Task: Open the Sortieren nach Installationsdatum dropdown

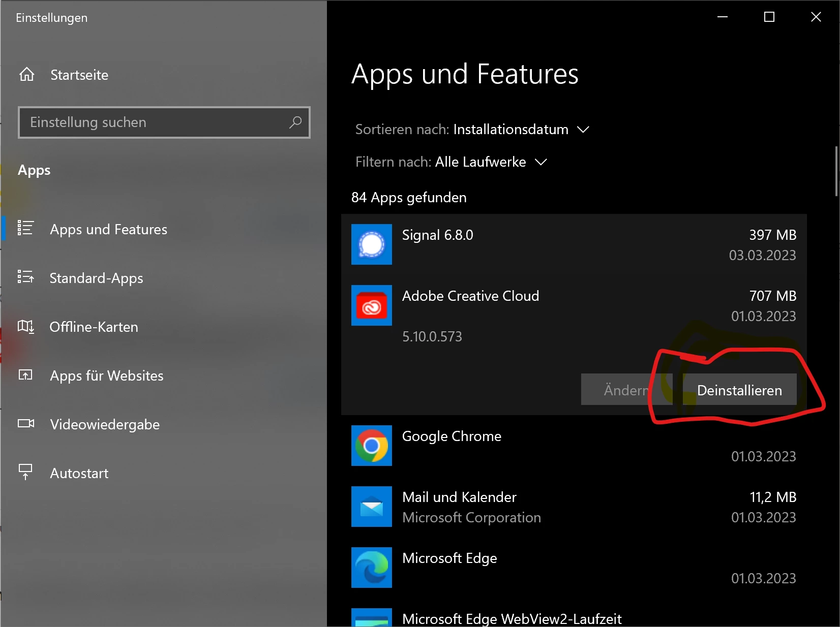Action: point(472,130)
